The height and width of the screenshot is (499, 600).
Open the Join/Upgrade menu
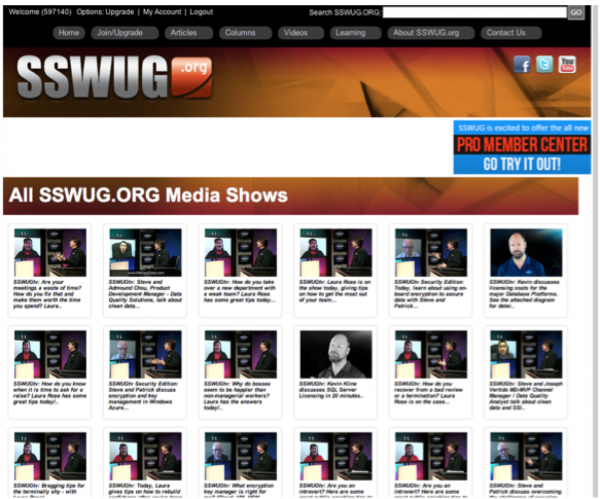click(125, 33)
